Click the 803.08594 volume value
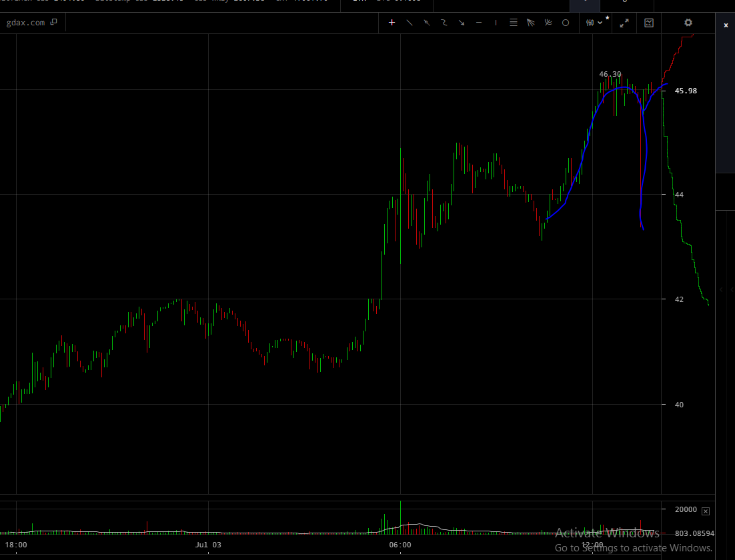 pyautogui.click(x=695, y=533)
